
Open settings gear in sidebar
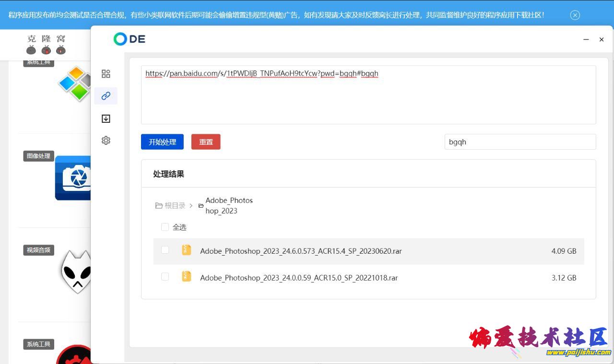(106, 141)
